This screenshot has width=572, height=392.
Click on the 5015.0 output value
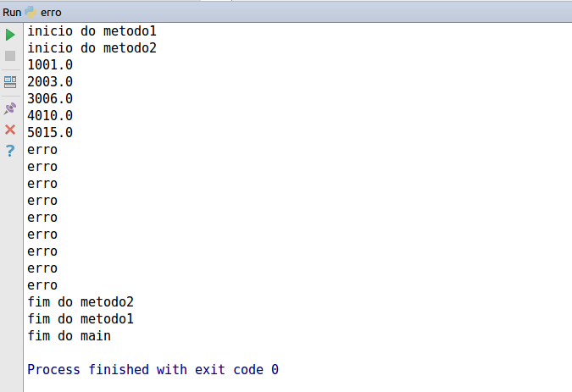[50, 132]
